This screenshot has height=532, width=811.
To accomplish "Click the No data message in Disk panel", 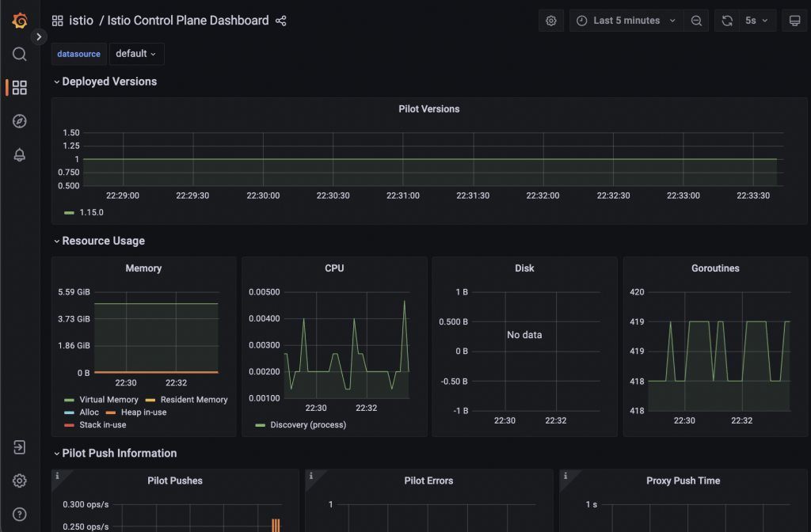I will [x=524, y=335].
